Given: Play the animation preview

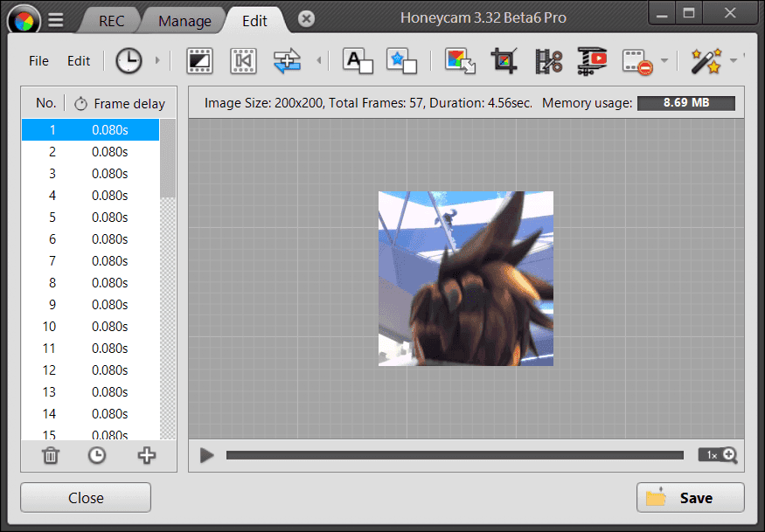Looking at the screenshot, I should (207, 455).
